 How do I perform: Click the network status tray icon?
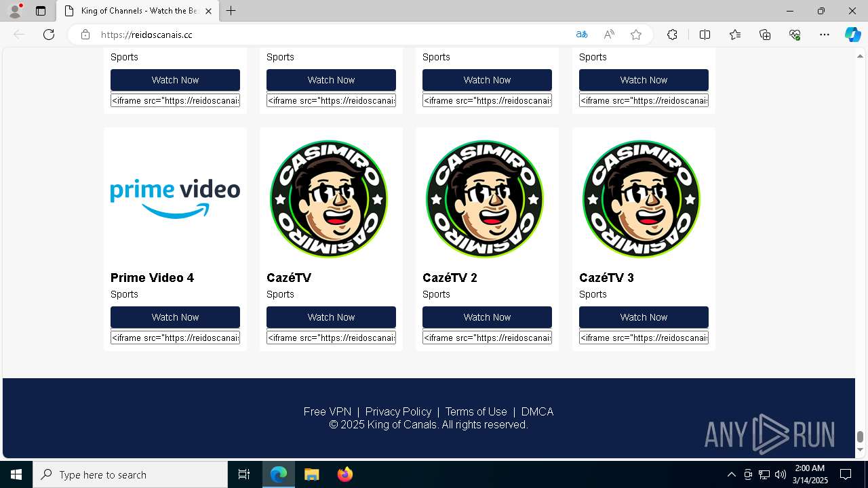(x=764, y=474)
